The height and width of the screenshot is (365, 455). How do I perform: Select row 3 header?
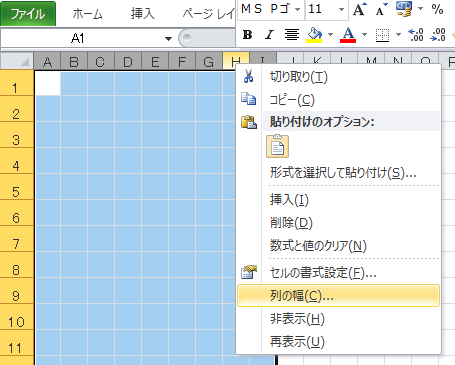tap(17, 135)
